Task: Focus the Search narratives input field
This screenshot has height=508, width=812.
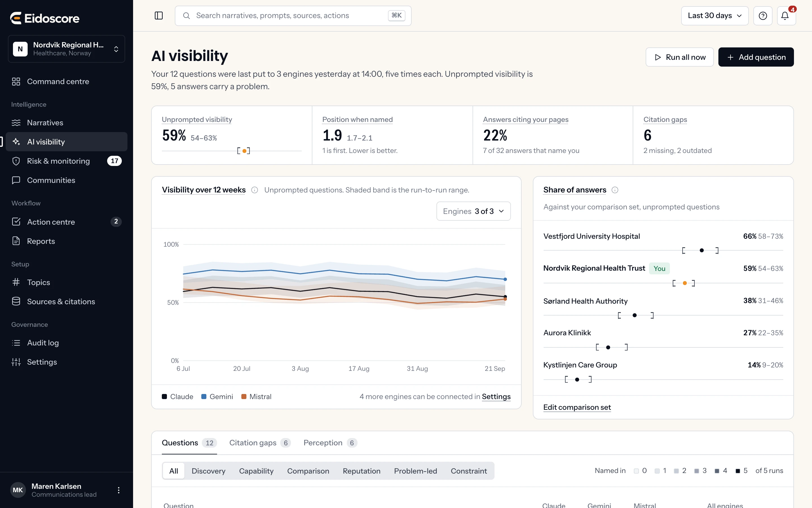Action: [x=293, y=16]
